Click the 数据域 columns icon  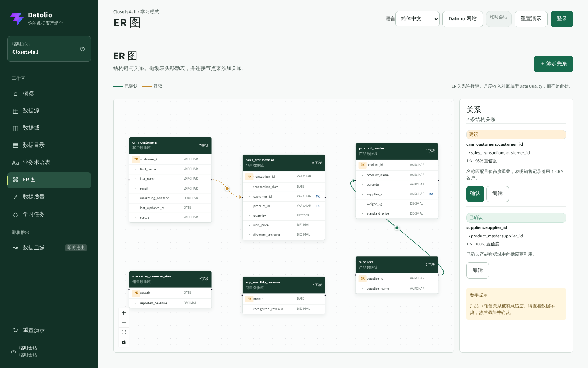[x=15, y=128]
